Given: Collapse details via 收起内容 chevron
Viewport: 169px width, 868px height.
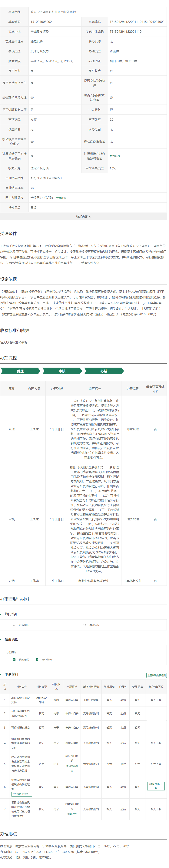Looking at the screenshot, I should click(83, 217).
